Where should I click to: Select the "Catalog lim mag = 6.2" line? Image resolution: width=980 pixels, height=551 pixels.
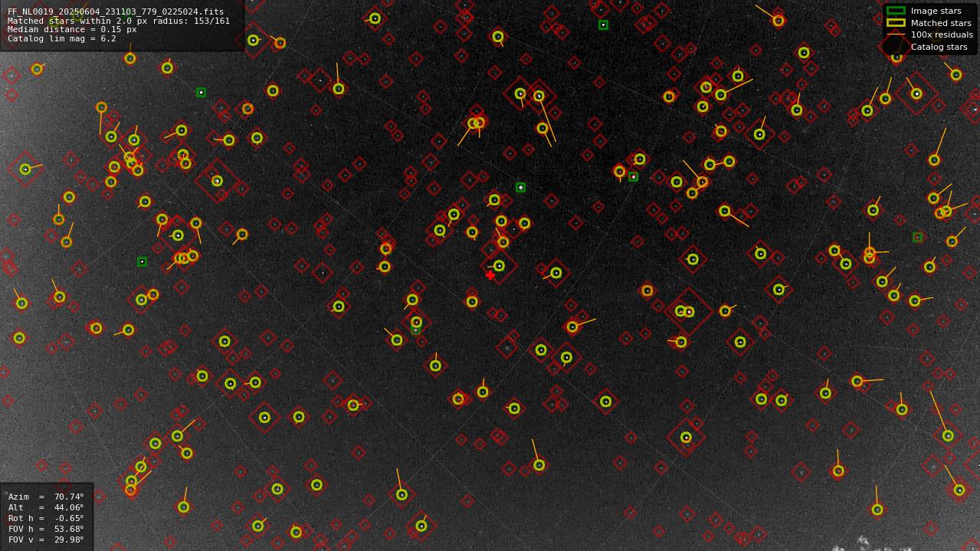pyautogui.click(x=62, y=38)
